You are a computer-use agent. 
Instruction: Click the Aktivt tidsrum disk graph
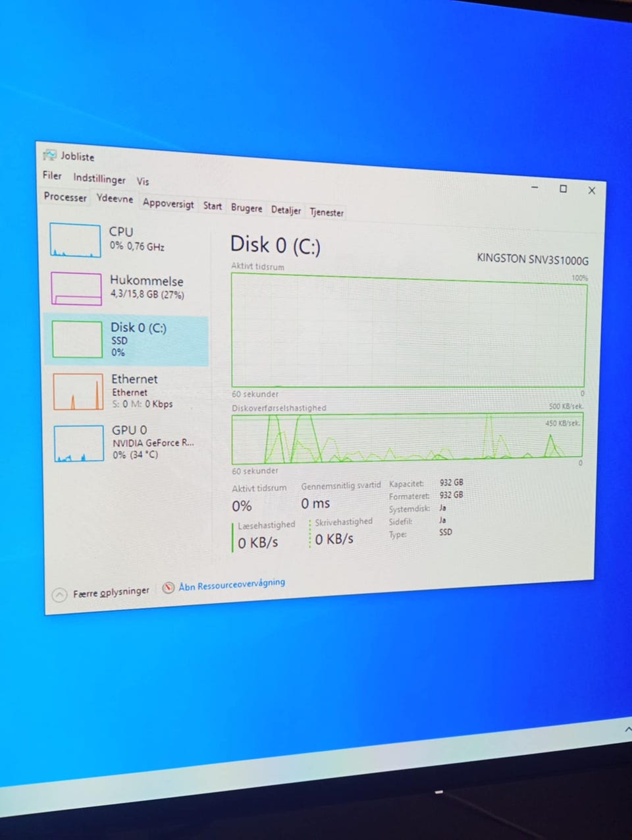[x=408, y=329]
